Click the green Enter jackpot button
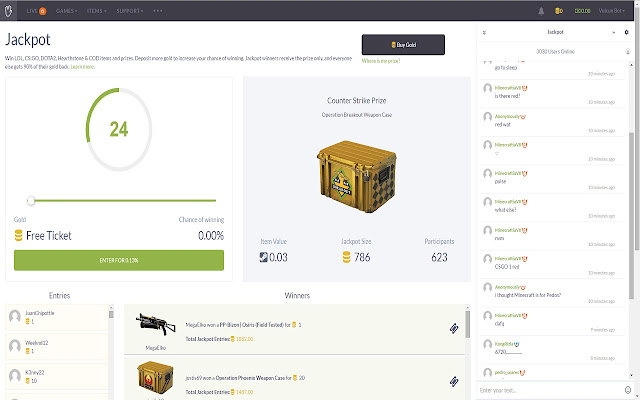 (x=119, y=260)
